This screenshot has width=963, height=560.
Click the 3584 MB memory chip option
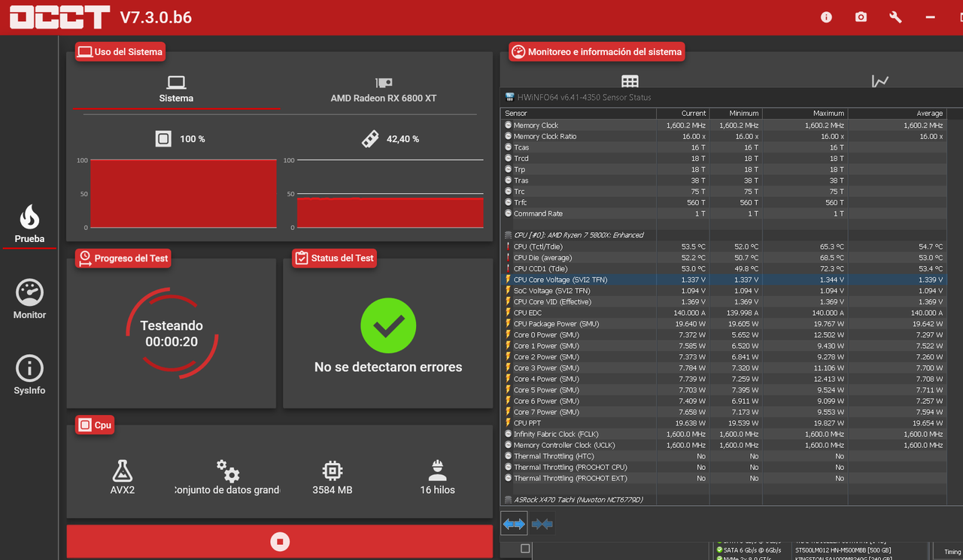[x=333, y=477]
